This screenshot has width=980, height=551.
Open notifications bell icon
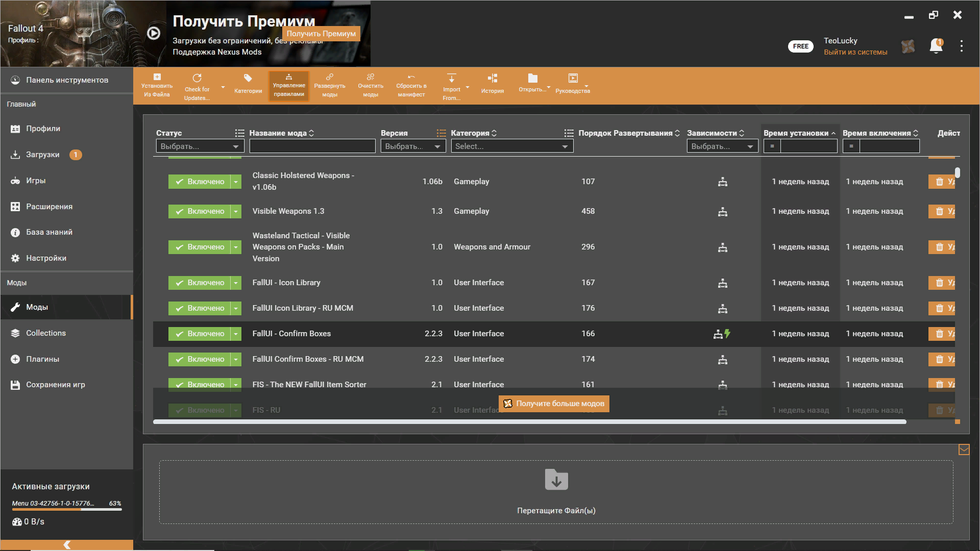coord(936,46)
